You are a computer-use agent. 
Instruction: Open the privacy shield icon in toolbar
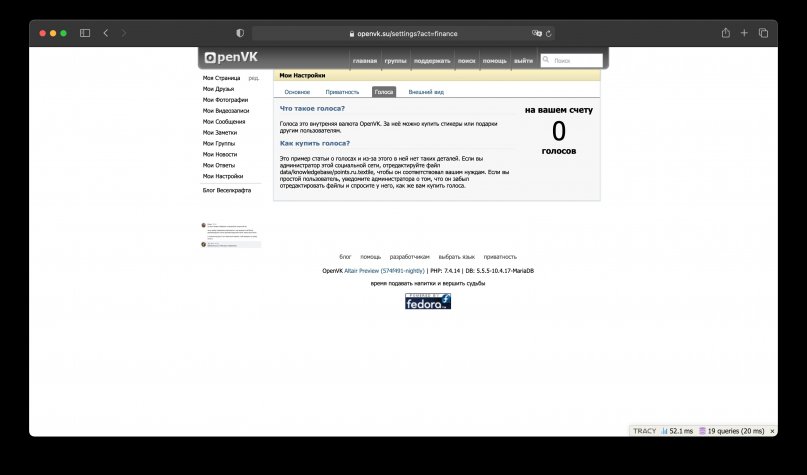coord(240,33)
